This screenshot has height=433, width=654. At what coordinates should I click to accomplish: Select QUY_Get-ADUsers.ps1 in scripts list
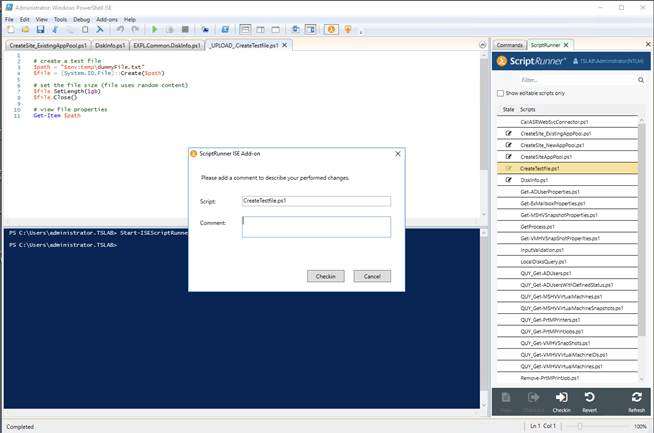click(x=567, y=273)
